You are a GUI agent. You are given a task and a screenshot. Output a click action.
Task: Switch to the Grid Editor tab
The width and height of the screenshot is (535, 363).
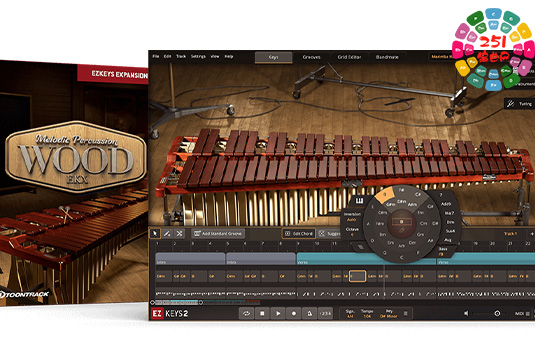point(349,57)
